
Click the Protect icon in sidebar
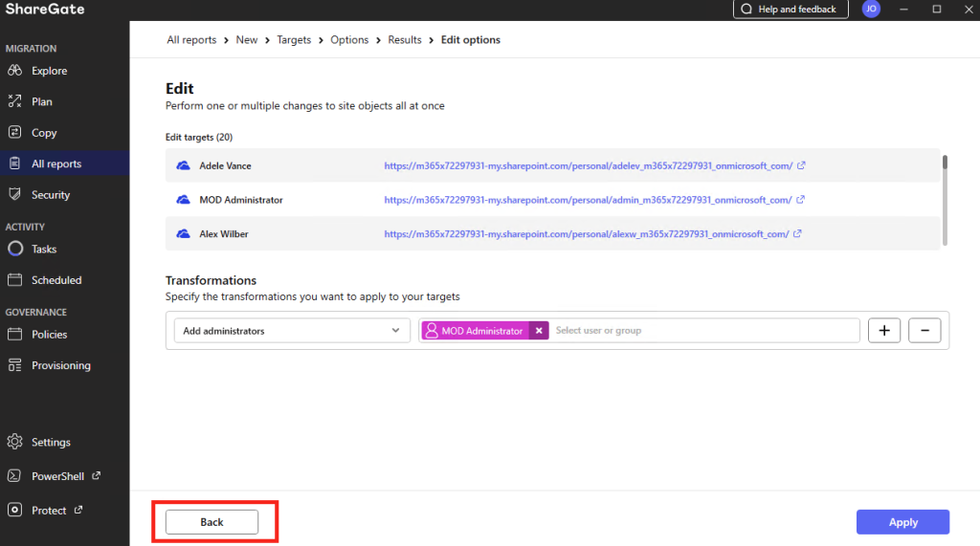(15, 510)
